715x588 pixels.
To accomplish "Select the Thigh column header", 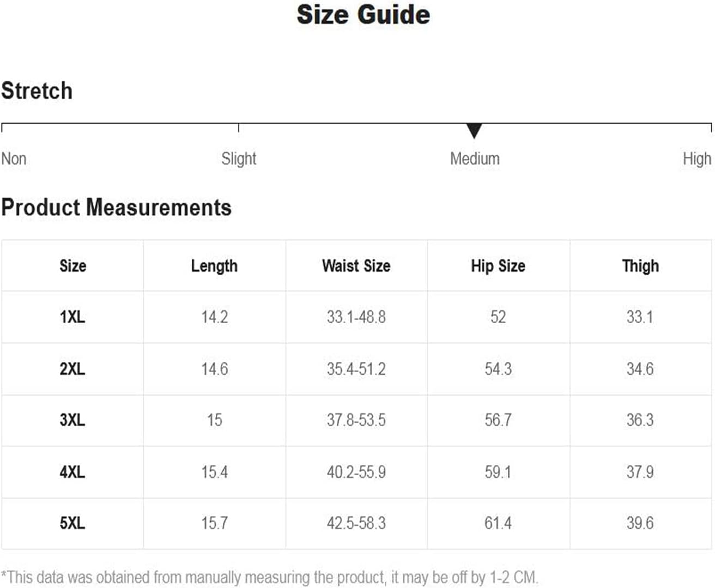I will (640, 266).
